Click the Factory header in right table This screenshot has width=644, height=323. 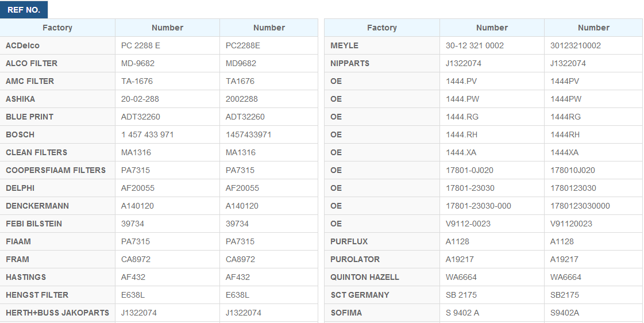[x=382, y=28]
